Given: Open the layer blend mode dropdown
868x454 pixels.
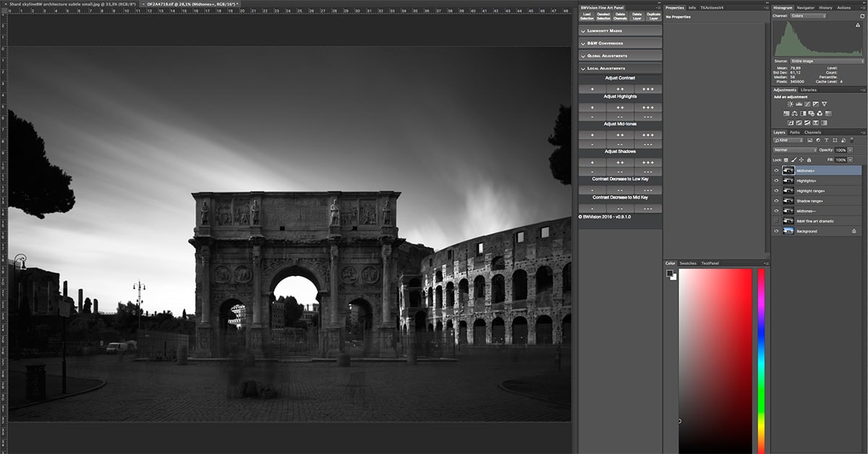Looking at the screenshot, I should (x=795, y=150).
